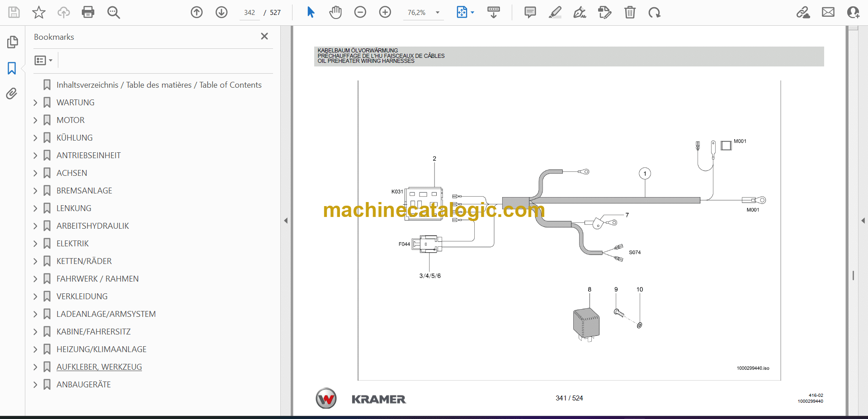Viewport: 868px width, 419px height.
Task: Go to the next page
Action: click(222, 12)
